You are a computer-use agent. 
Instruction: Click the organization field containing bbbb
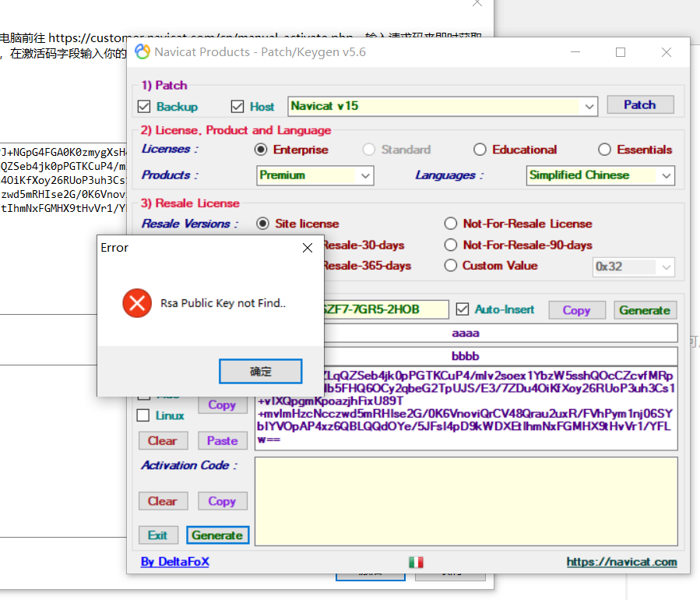[501, 356]
